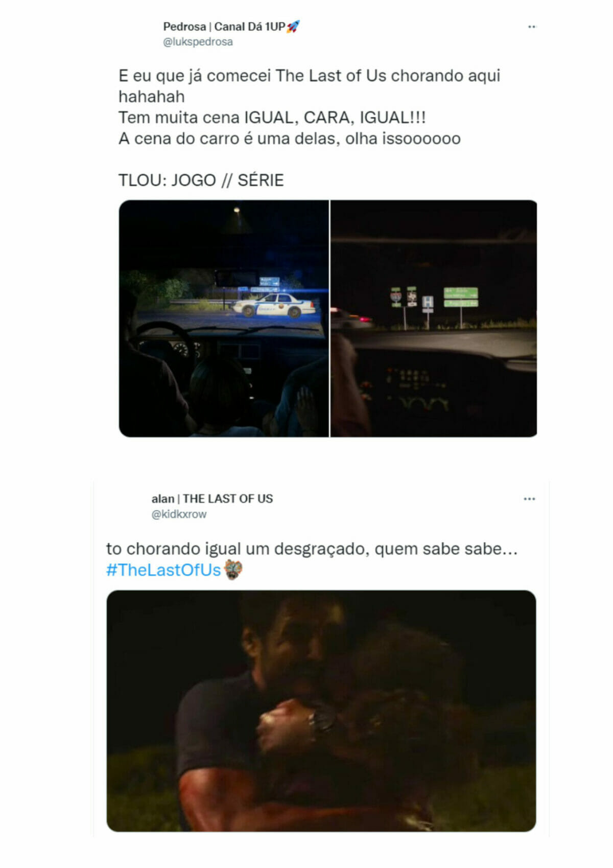Click the 'TLOU: JOGO // SÉRIE' caption line

pyautogui.click(x=201, y=180)
